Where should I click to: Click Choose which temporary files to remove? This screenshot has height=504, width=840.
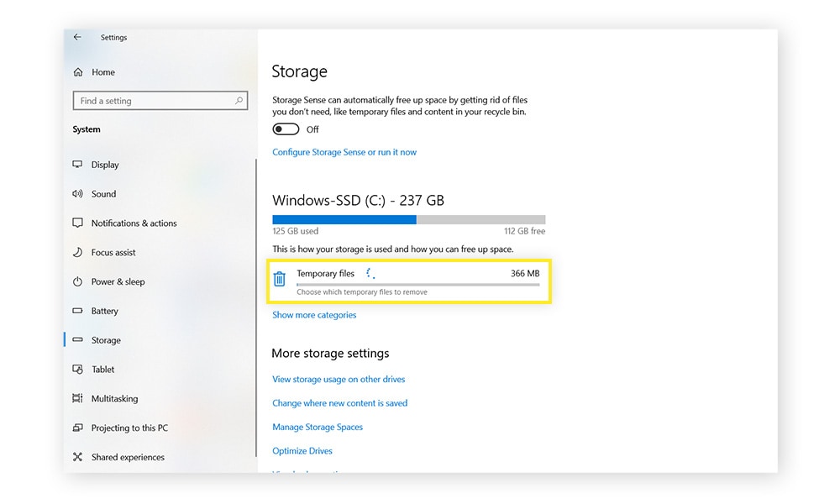coord(362,292)
